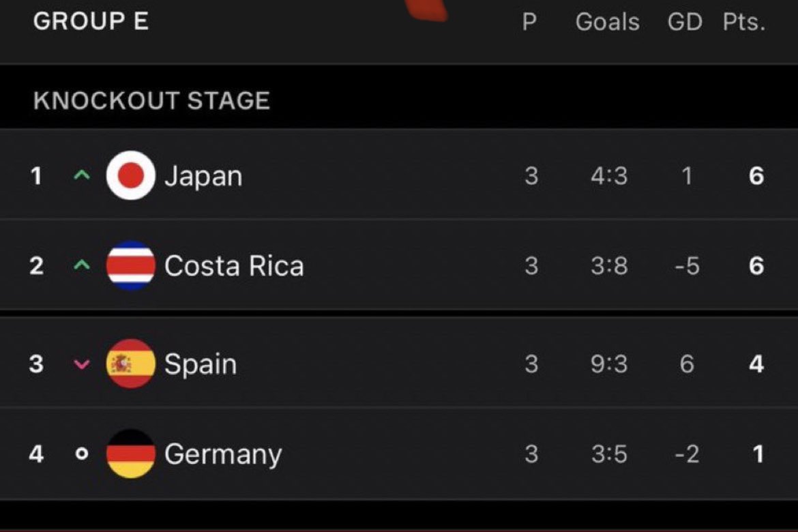
Task: Click the P column header
Action: coord(529,22)
